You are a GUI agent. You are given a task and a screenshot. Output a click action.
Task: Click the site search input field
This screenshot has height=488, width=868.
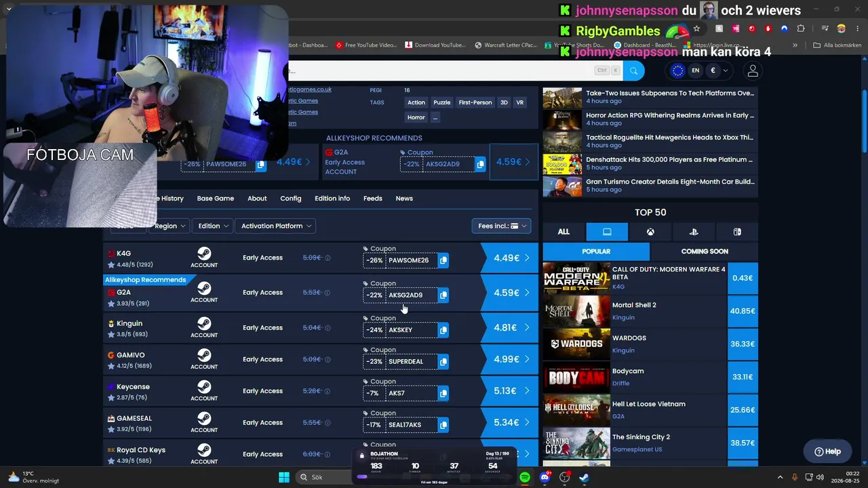click(454, 70)
